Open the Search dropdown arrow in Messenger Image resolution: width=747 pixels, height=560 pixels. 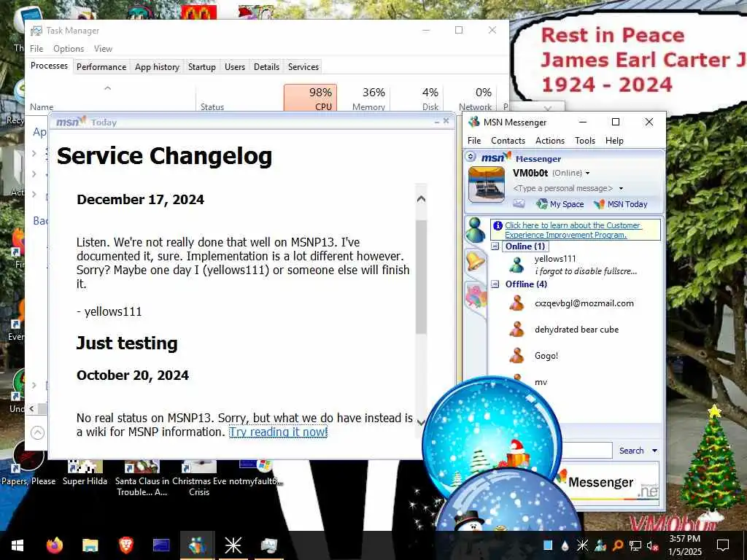coord(654,451)
